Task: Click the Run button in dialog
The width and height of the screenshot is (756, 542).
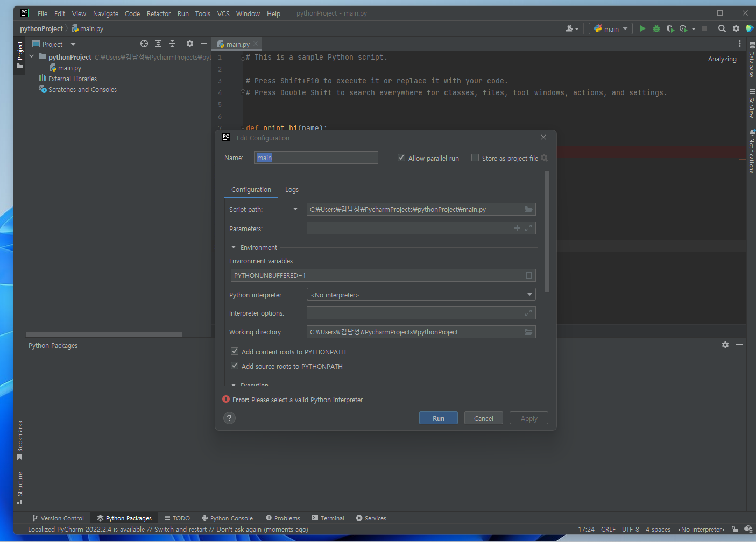Action: point(439,418)
